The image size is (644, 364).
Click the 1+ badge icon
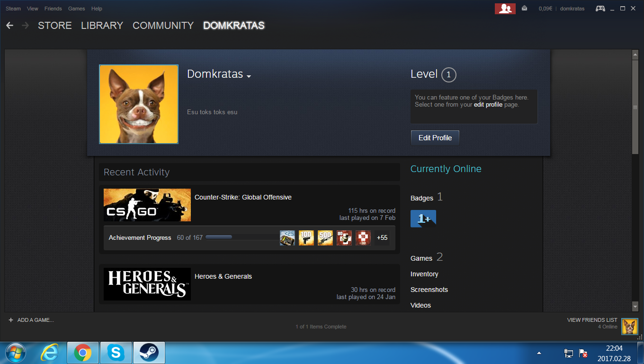coord(423,218)
